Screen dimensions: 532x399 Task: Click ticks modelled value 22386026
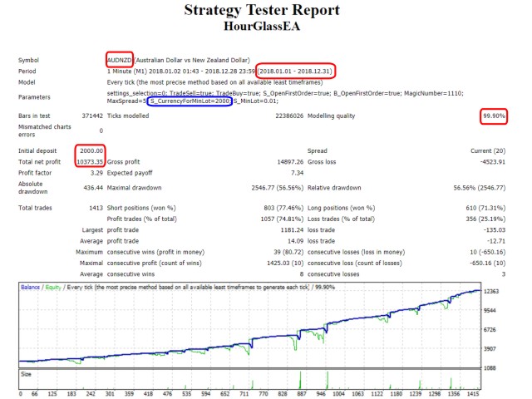pyautogui.click(x=289, y=116)
